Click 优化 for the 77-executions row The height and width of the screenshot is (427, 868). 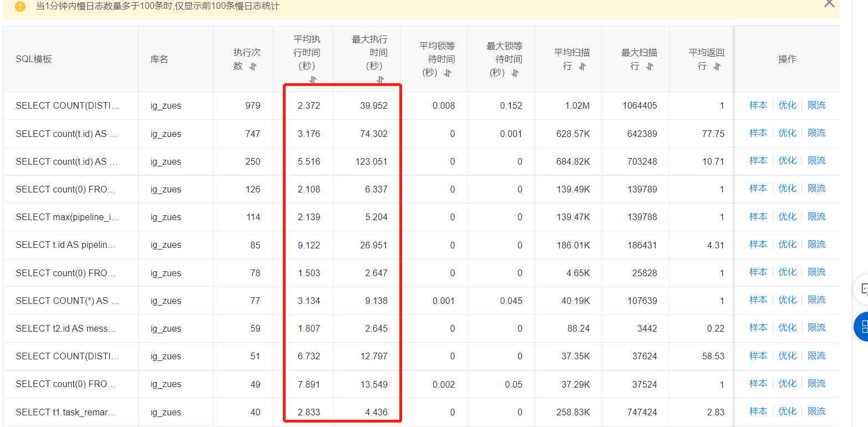click(x=787, y=300)
